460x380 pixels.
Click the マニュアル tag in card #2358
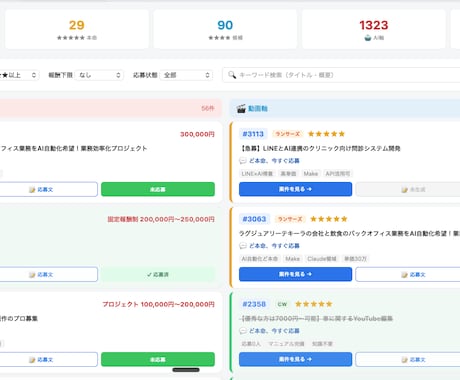click(286, 344)
